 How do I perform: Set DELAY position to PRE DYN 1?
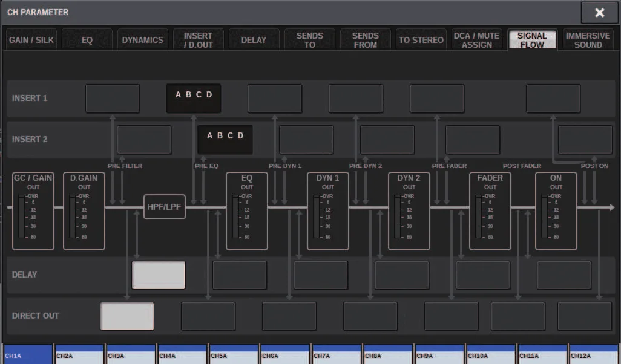321,275
